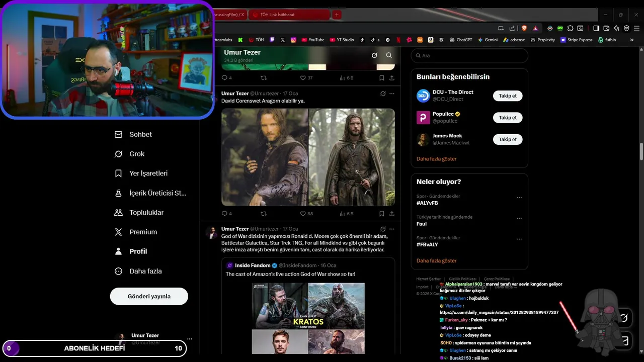The image size is (644, 362).
Task: Click Grok explain icon on Aragorn post
Action: [382, 94]
